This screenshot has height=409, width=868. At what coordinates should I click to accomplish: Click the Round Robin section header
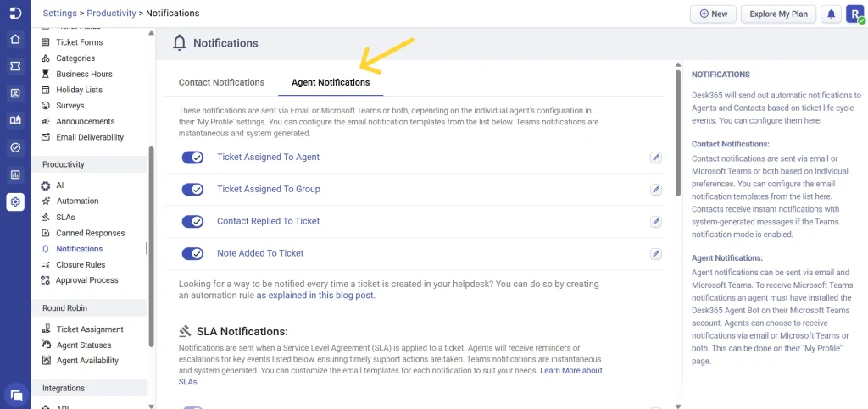tap(89, 308)
